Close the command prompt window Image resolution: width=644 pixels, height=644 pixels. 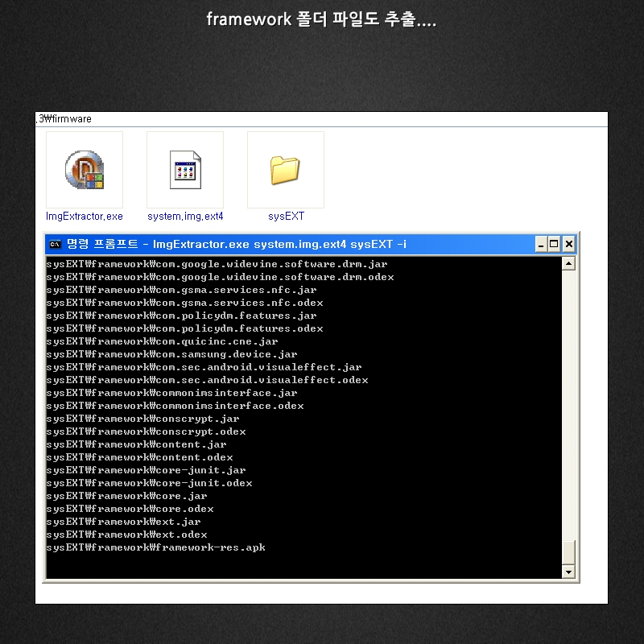click(x=568, y=244)
